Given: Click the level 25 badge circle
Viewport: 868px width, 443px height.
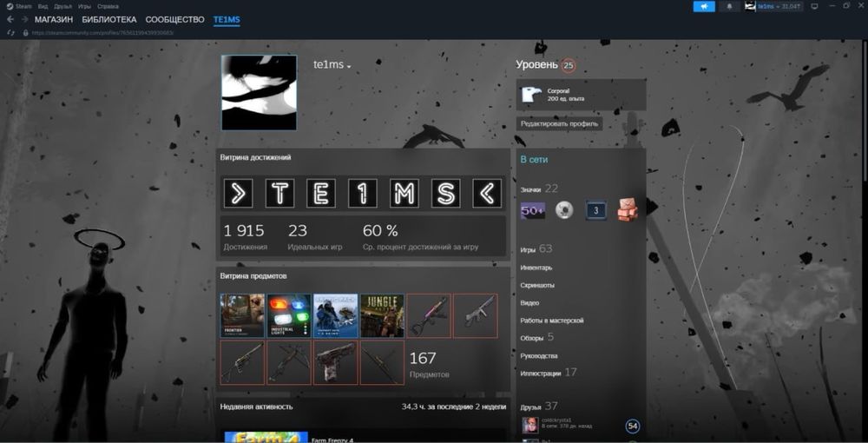Looking at the screenshot, I should (568, 65).
